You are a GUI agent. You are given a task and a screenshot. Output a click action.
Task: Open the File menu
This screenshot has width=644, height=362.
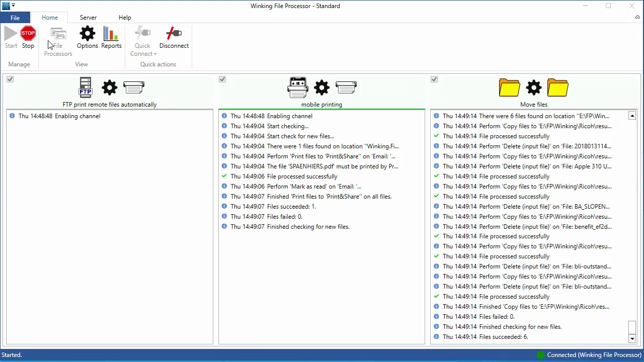[15, 18]
